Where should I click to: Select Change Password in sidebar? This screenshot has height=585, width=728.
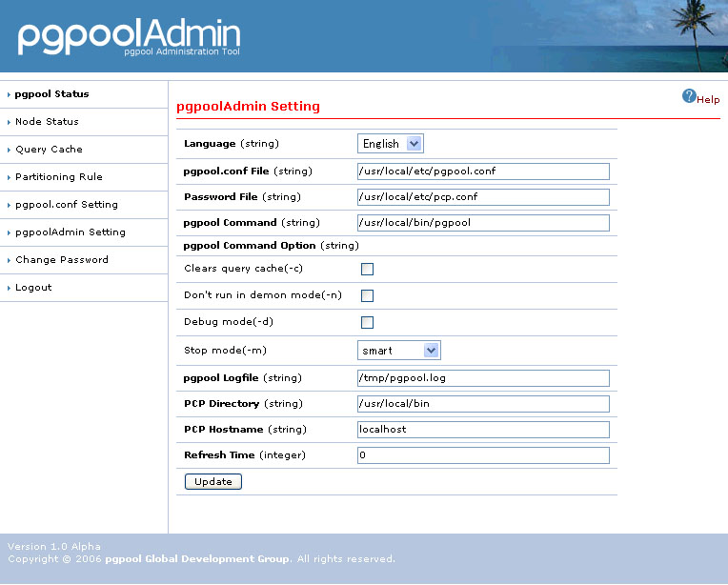coord(62,260)
